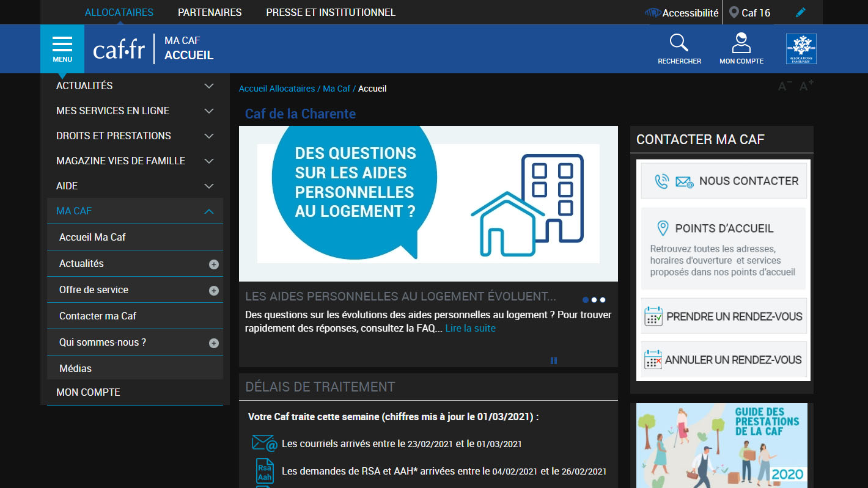Click the calendar icon for Annuler un rendez-vous
868x488 pixels.
click(653, 360)
